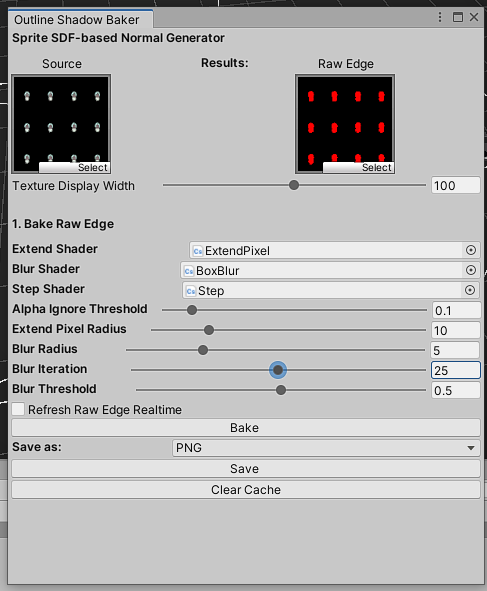Click the Clear Cache button
The height and width of the screenshot is (591, 487).
click(246, 490)
